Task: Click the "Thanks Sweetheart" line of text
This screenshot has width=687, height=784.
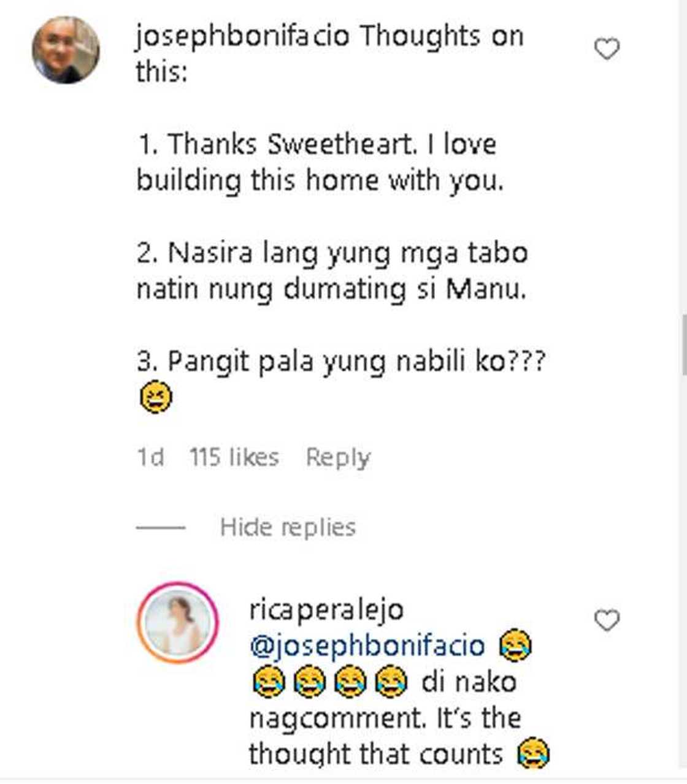Action: pyautogui.click(x=316, y=145)
